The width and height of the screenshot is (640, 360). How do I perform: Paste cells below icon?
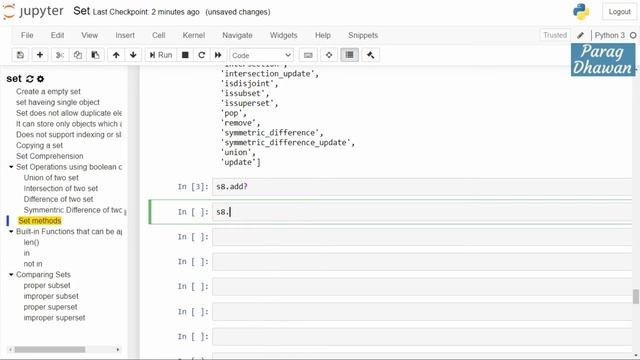(x=95, y=55)
